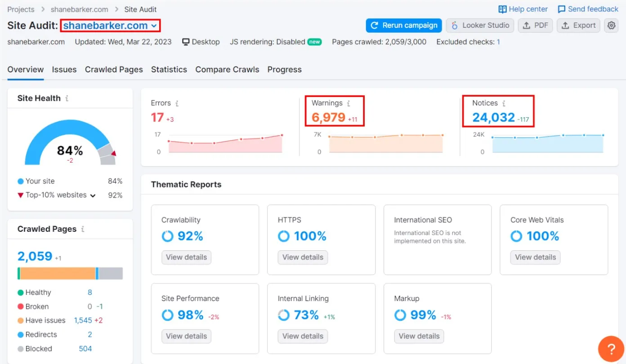
Task: Click Have issues count 1,545
Action: pos(83,320)
